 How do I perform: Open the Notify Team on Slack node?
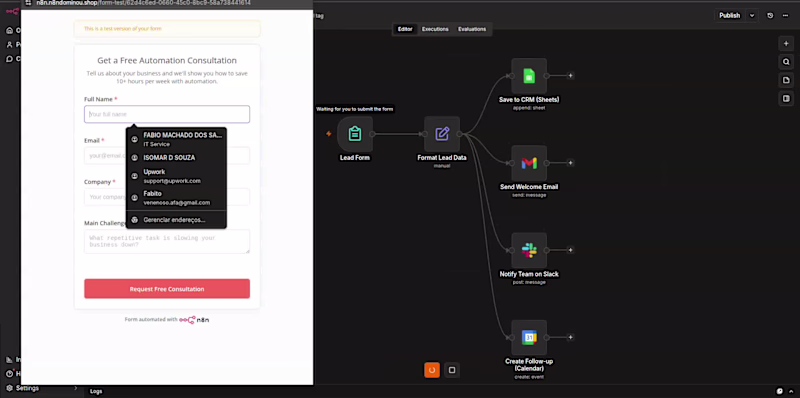[529, 250]
